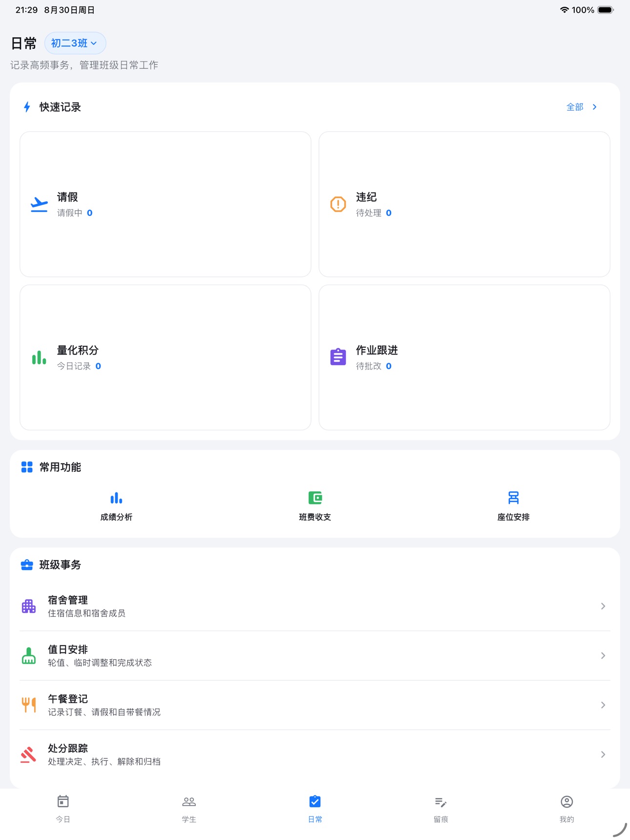Screen dimensions: 630x840
Task: Switch to the 学生 tab
Action: click(x=189, y=809)
